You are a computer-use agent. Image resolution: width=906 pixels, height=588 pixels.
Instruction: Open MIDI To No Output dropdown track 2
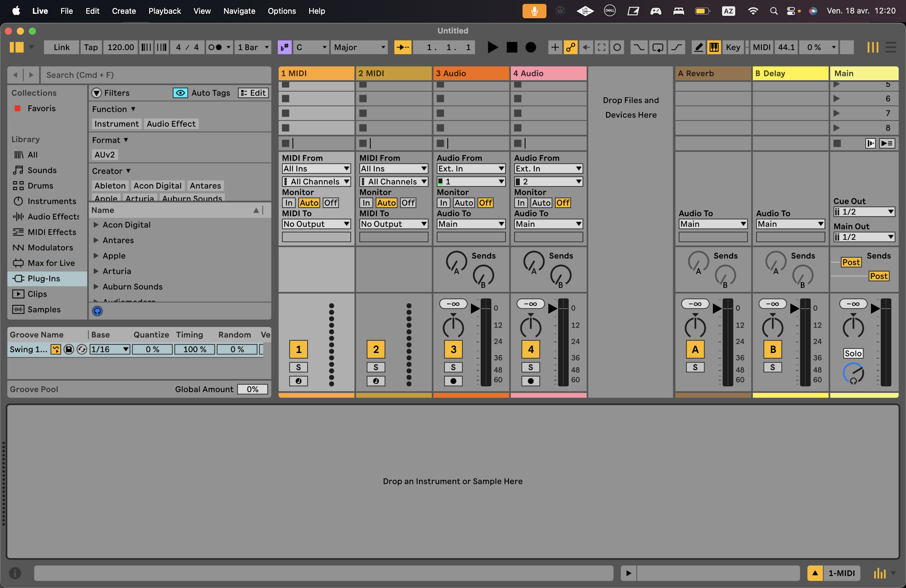tap(394, 224)
